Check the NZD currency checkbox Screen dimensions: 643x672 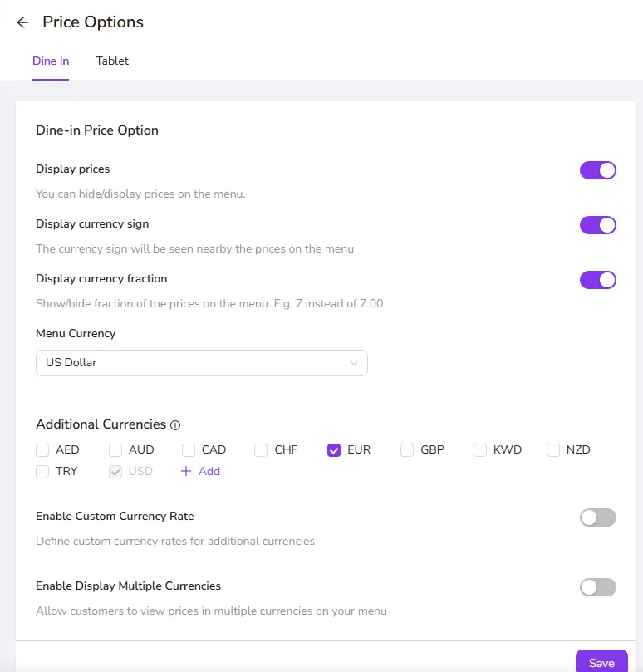[x=553, y=450]
